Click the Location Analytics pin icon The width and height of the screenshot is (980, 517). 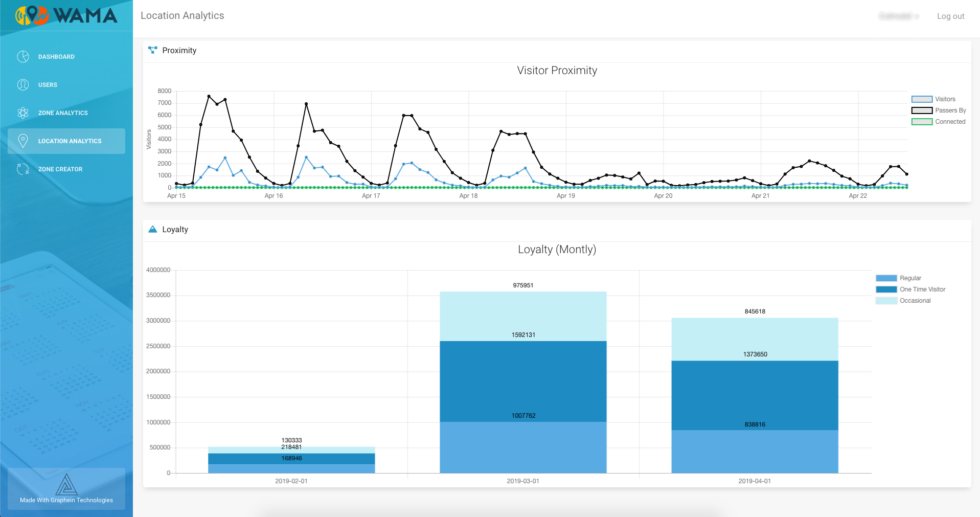click(23, 141)
